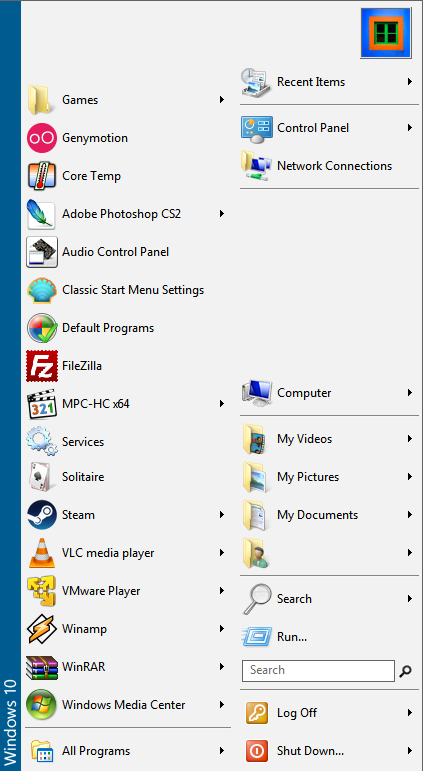Click the Default Programs icon

[x=42, y=328]
